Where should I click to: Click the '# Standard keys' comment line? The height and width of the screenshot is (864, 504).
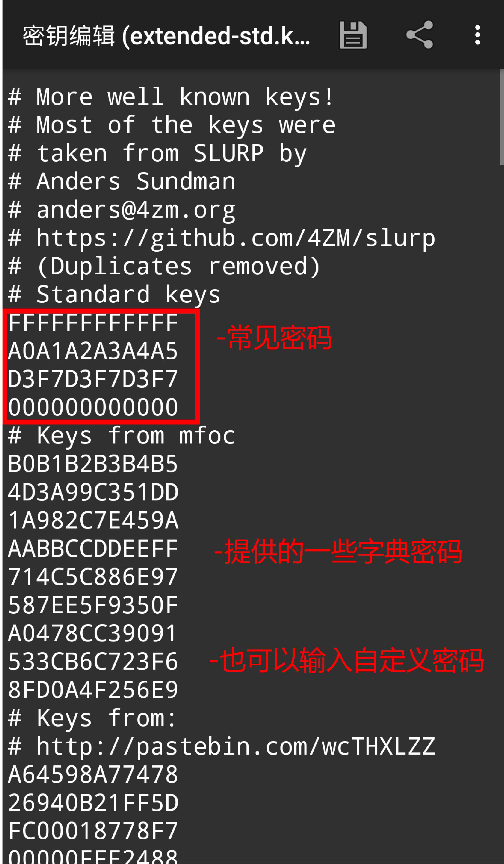pyautogui.click(x=114, y=294)
